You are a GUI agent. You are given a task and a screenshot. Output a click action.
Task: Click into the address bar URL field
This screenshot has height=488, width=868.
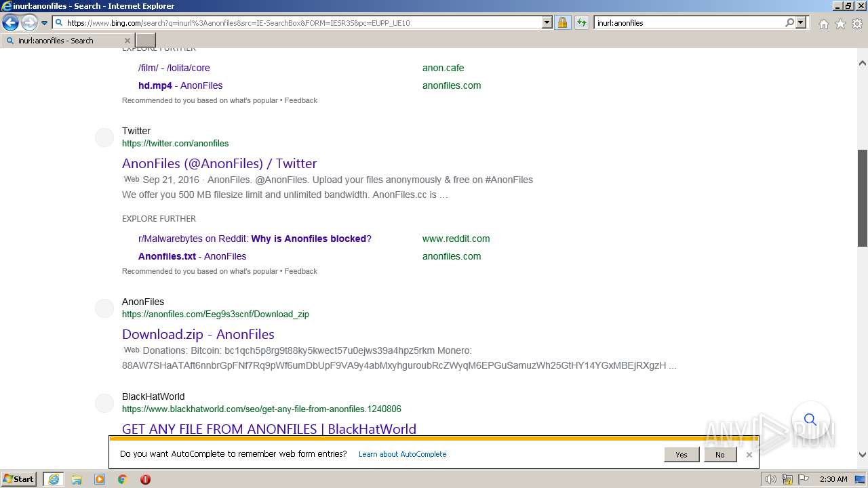[303, 22]
